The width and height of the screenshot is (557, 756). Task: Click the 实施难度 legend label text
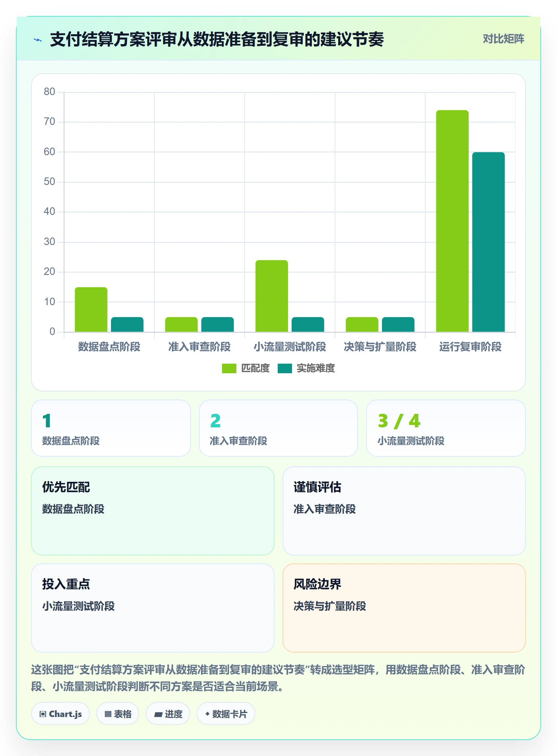click(x=316, y=368)
